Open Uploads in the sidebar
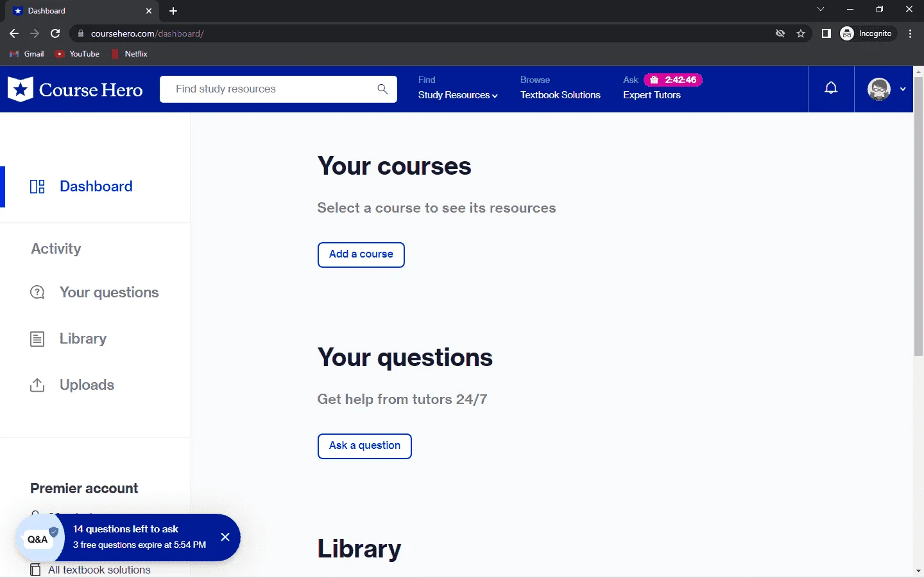This screenshot has height=578, width=924. coord(87,385)
